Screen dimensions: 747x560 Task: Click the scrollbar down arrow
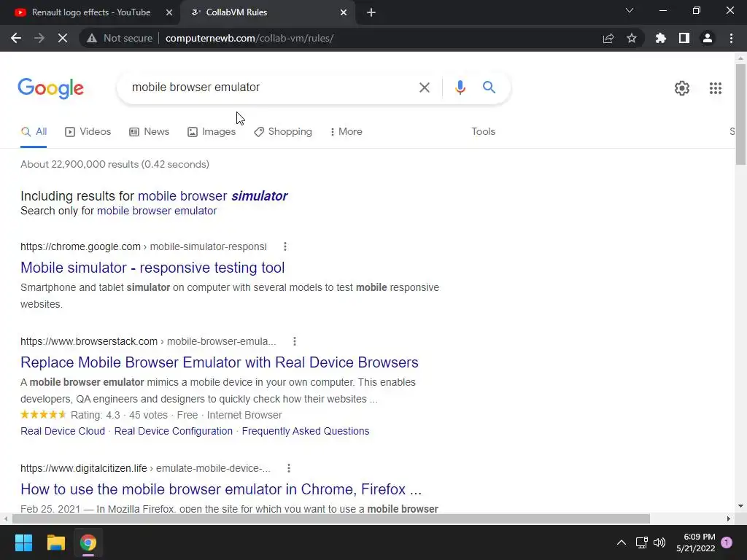point(740,506)
